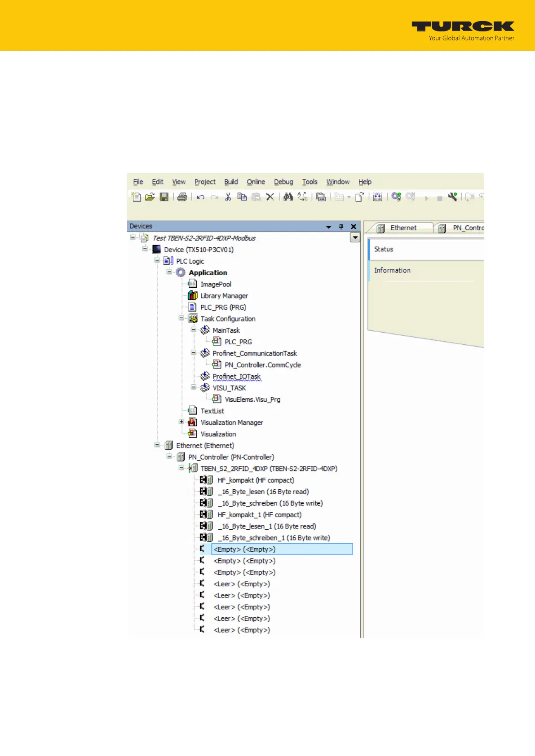Open the Online menu
This screenshot has height=756, width=535.
[x=256, y=182]
